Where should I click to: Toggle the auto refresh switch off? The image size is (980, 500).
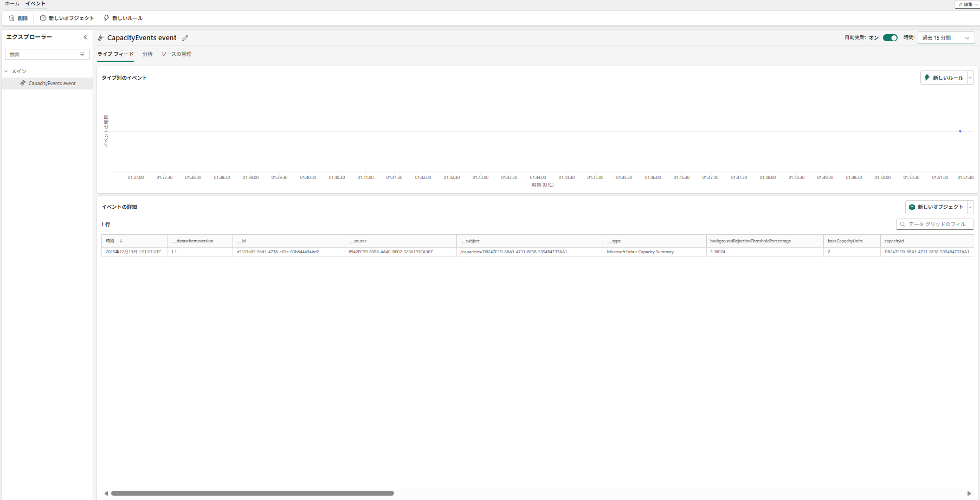click(x=890, y=37)
